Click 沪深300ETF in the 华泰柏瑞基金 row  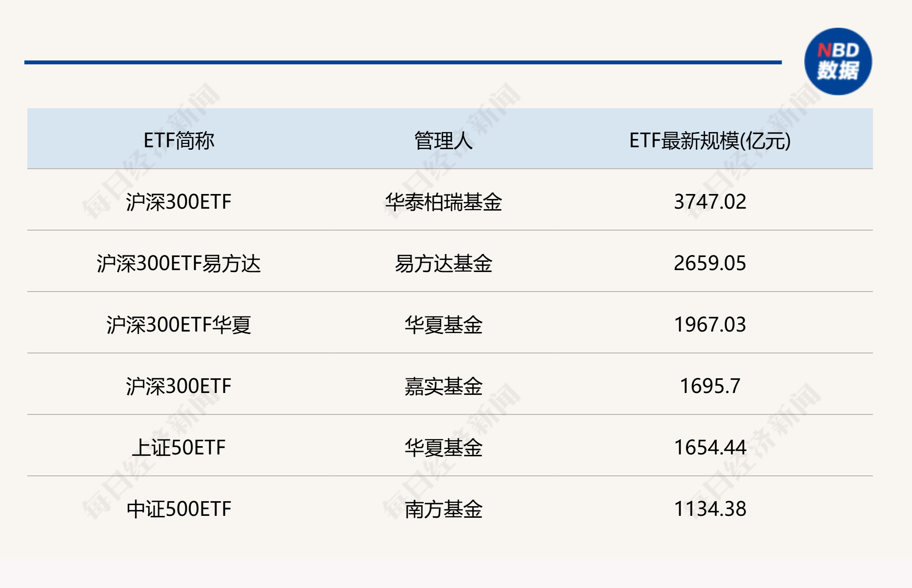[178, 202]
